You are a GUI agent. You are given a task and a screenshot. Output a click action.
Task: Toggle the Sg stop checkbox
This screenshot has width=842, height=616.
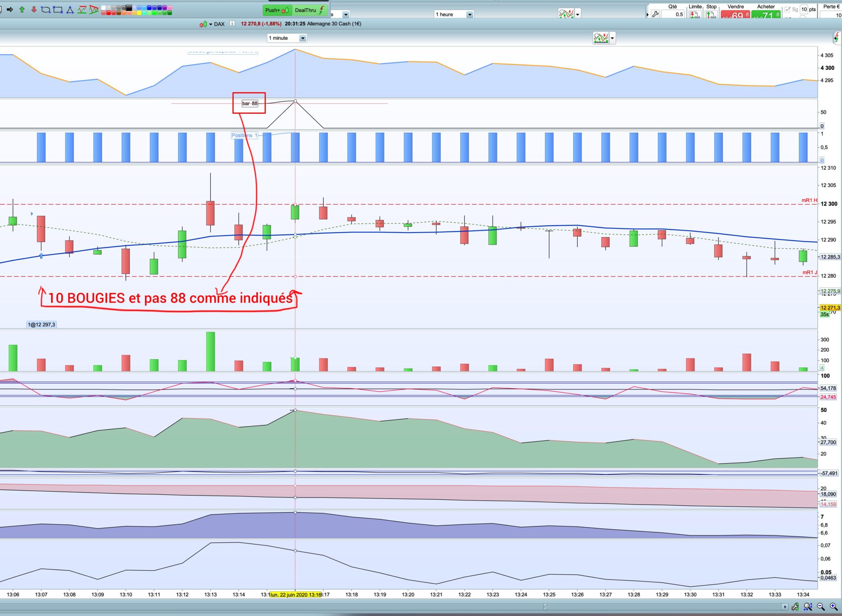tap(787, 9)
